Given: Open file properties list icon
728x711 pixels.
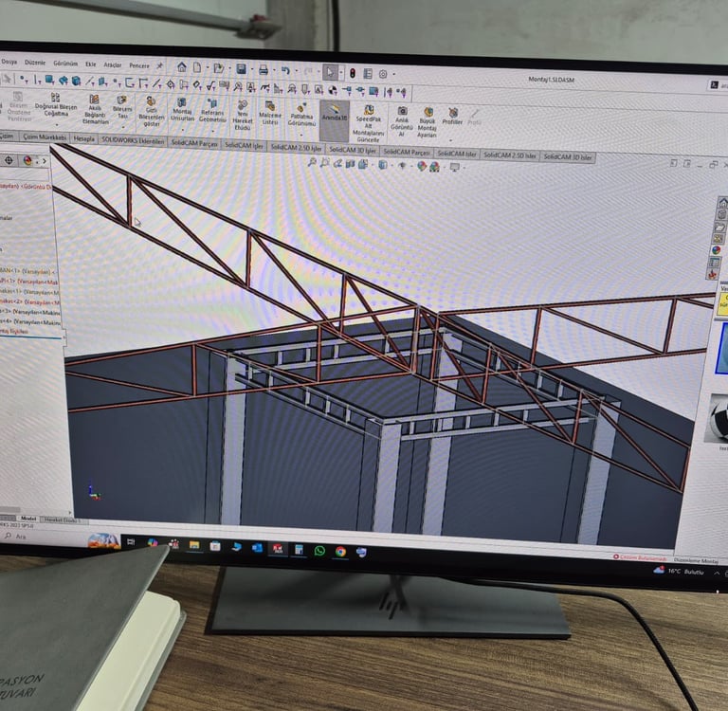Looking at the screenshot, I should coord(368,74).
